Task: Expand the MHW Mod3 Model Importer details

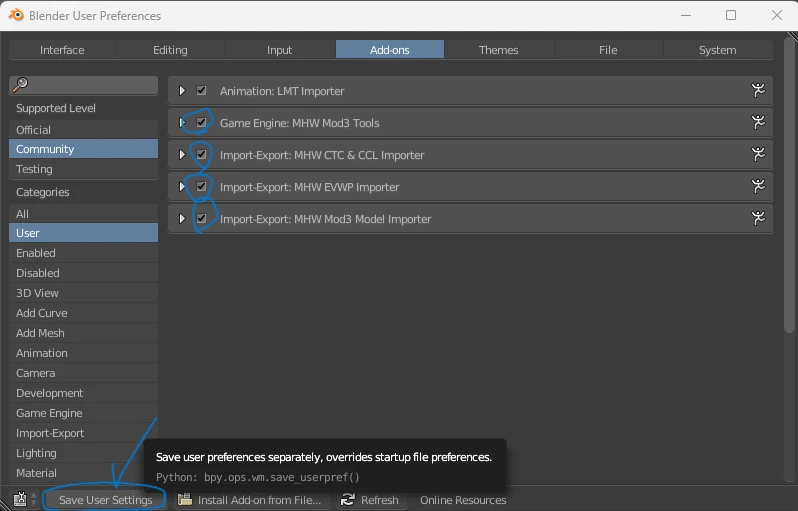Action: [182, 219]
